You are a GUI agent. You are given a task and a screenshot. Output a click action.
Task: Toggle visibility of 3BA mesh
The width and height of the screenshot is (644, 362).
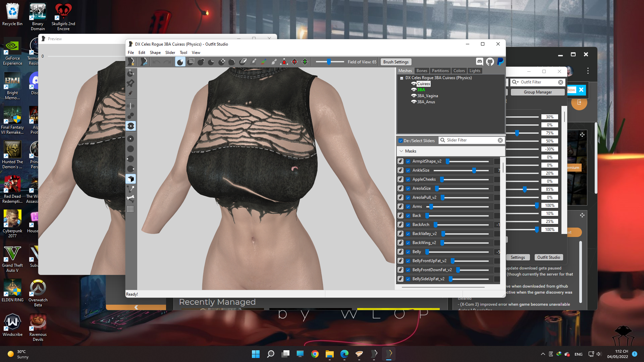pyautogui.click(x=414, y=90)
